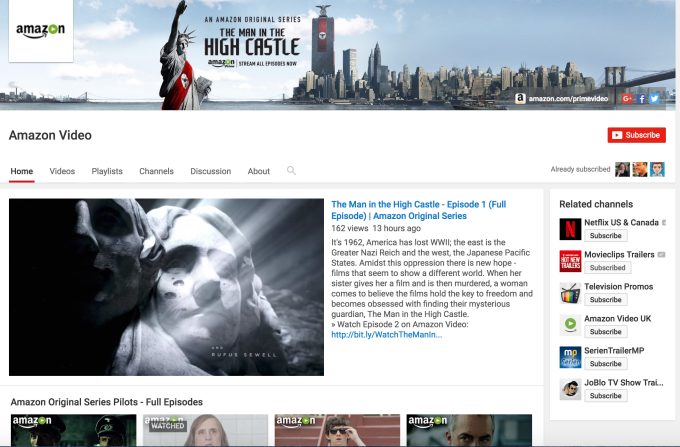Subscribe to Amazon Video UK
Screen dimensions: 680x447
pos(605,332)
